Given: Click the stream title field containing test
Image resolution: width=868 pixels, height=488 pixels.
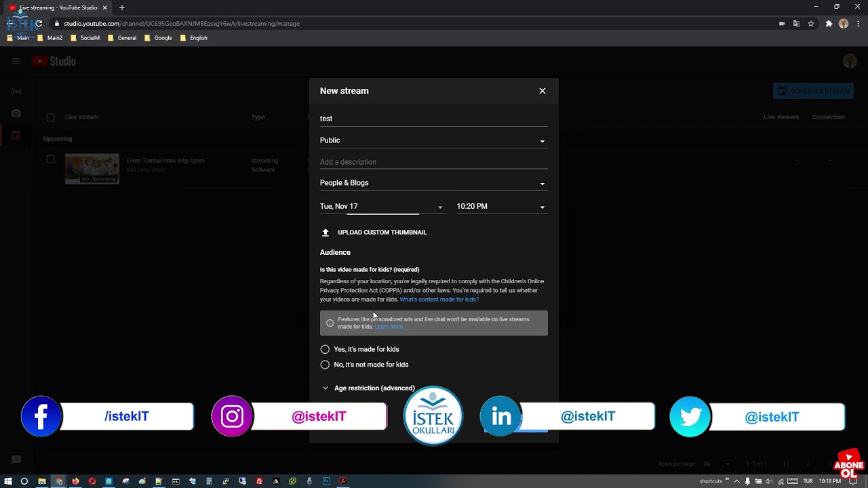Looking at the screenshot, I should point(433,119).
